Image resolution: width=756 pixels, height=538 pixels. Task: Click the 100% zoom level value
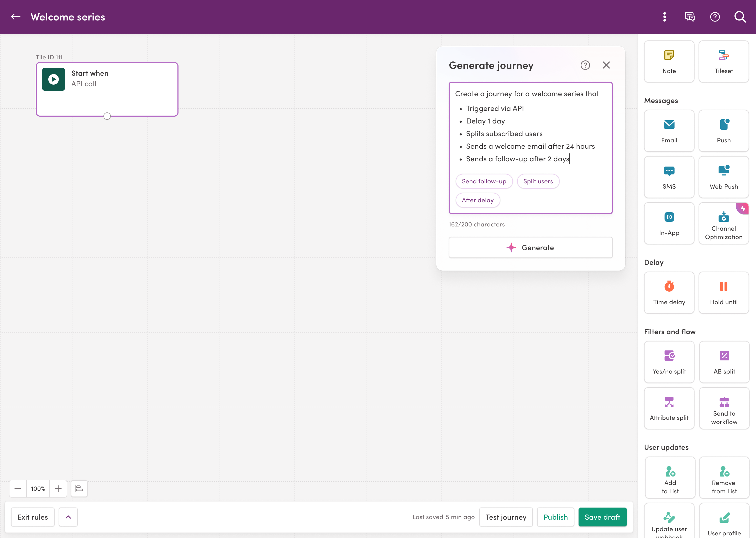tap(38, 489)
